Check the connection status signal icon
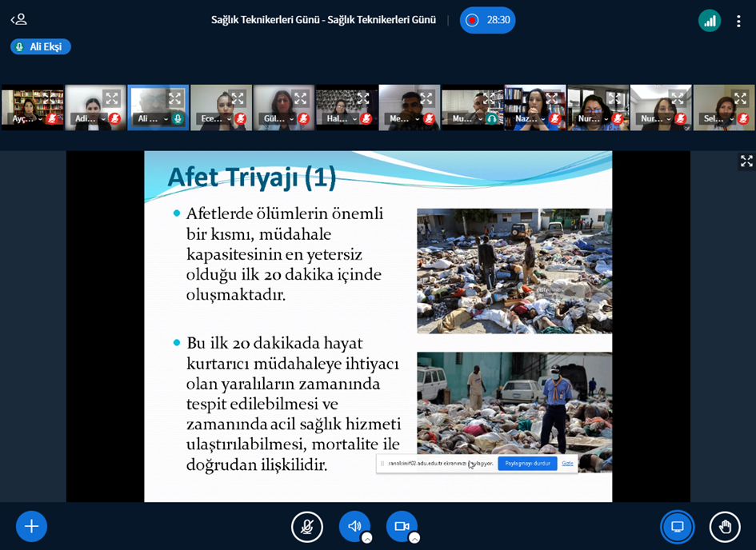This screenshot has height=550, width=756. click(x=710, y=21)
